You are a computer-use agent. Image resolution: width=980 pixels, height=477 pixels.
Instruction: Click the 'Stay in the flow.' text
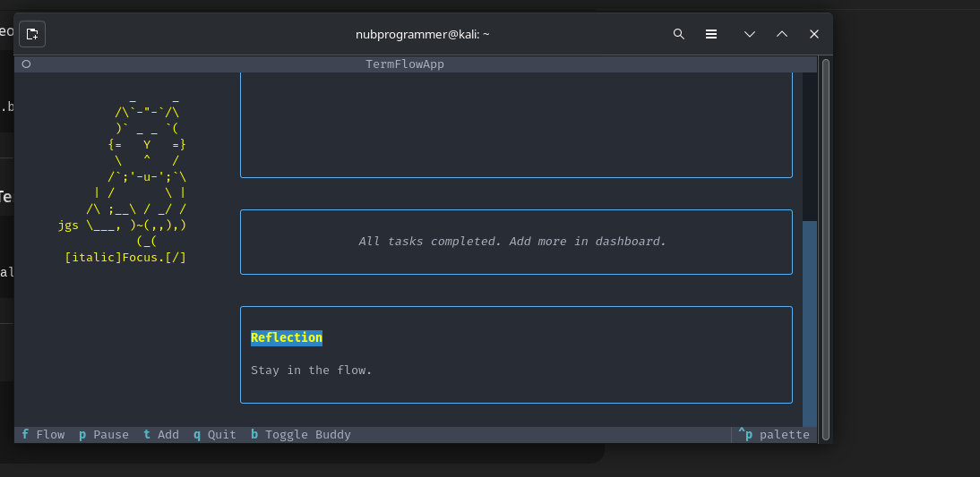(311, 370)
